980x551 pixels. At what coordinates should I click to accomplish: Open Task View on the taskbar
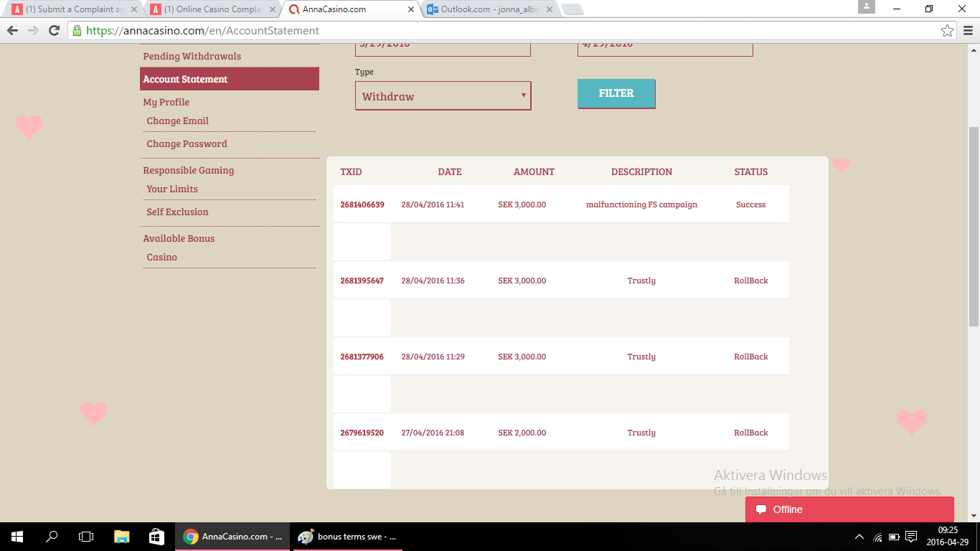(86, 536)
